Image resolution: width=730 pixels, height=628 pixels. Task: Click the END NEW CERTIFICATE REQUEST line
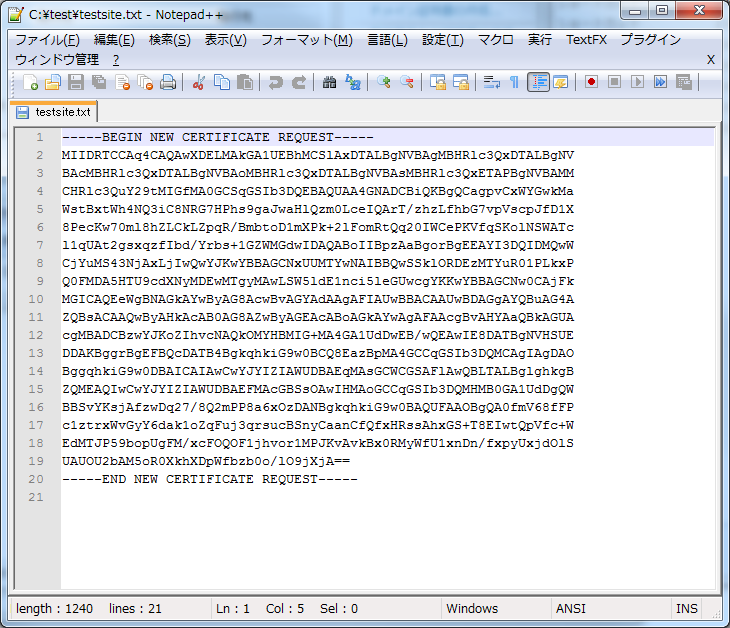pyautogui.click(x=210, y=479)
